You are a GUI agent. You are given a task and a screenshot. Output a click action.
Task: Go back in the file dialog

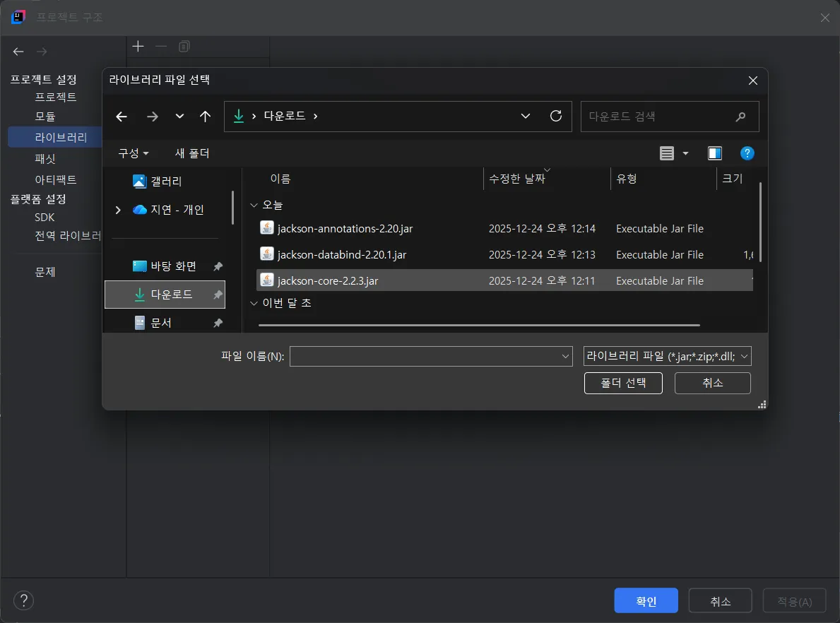click(x=122, y=117)
